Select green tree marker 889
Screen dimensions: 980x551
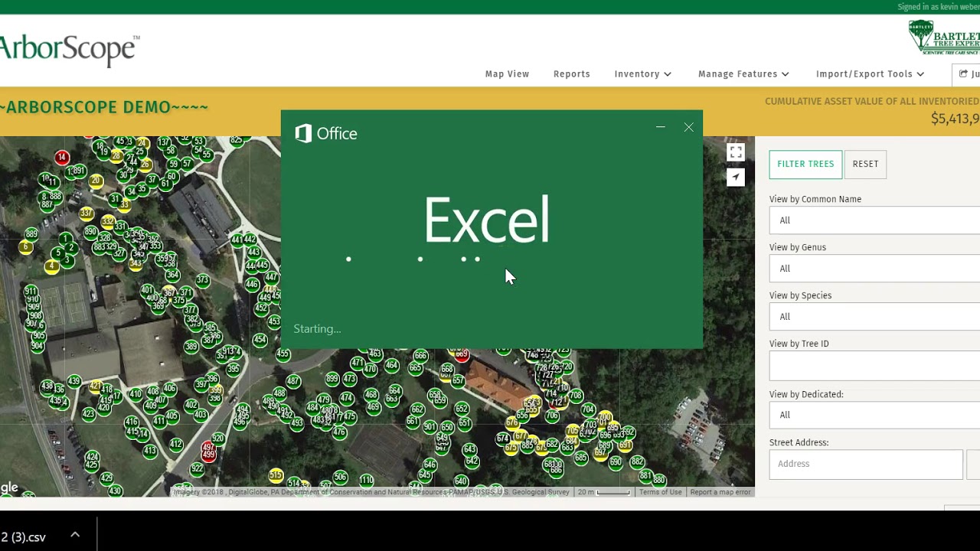31,234
